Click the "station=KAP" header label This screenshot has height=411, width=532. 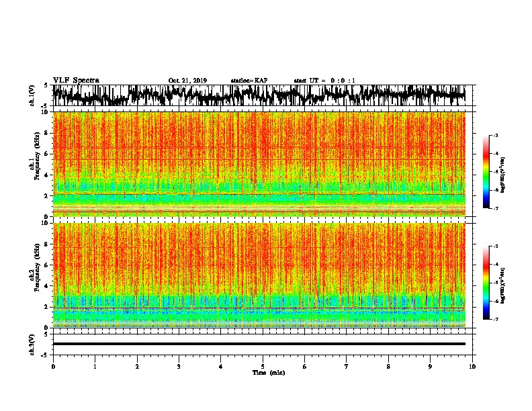249,81
